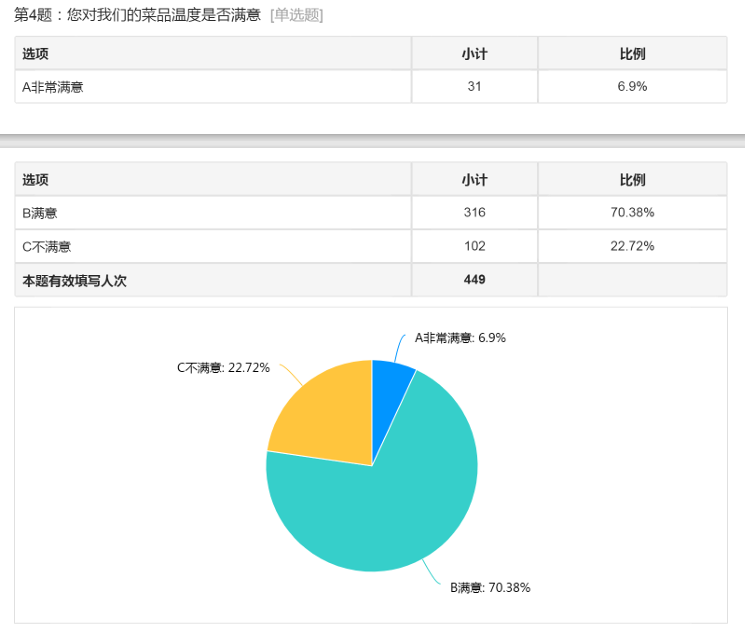Click the 22.72% ratio cell in table

click(x=632, y=246)
